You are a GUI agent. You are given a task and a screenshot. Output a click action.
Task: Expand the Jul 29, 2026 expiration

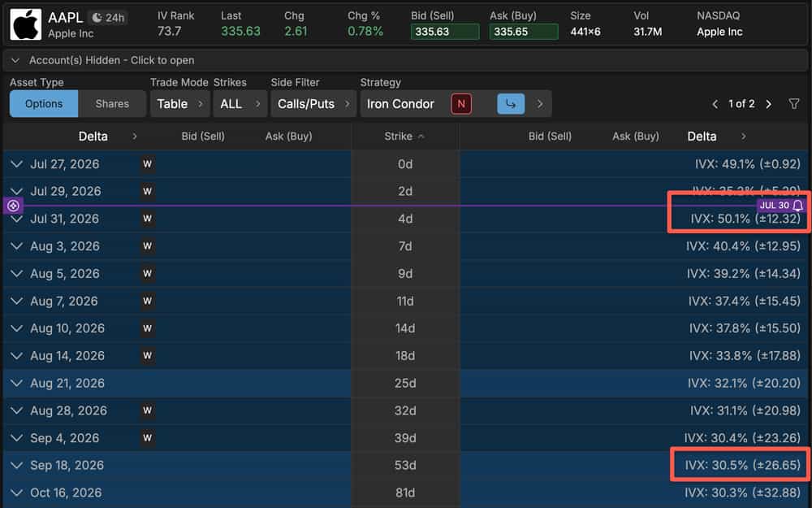tap(16, 191)
